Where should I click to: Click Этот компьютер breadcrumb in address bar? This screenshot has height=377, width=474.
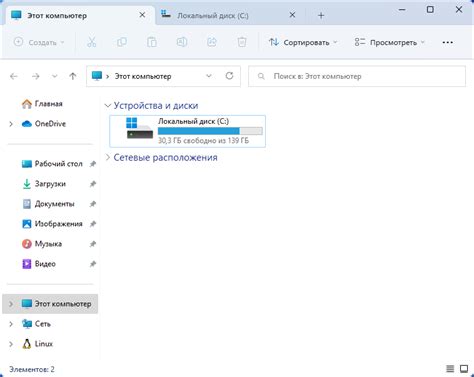pyautogui.click(x=143, y=76)
